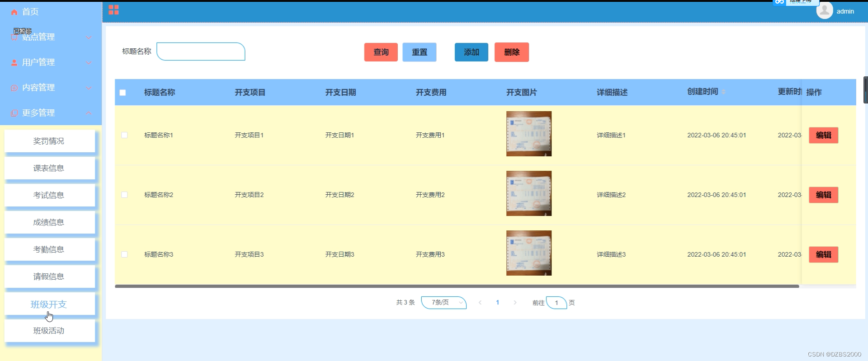Click the 共 3 条 total count text

(406, 303)
